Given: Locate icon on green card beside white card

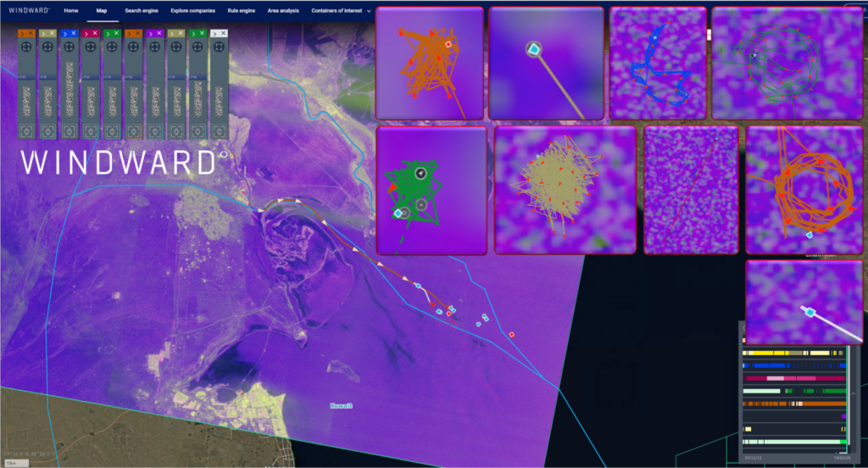Looking at the screenshot, I should pos(198,131).
